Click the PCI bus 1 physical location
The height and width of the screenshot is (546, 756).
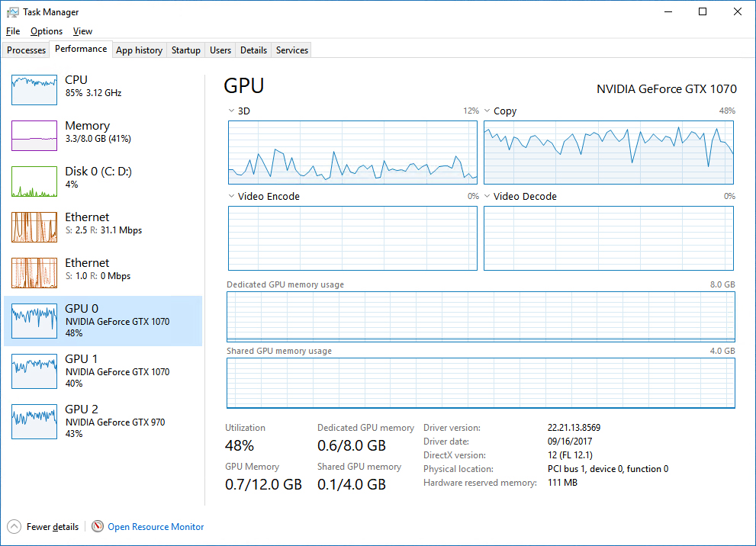click(608, 469)
